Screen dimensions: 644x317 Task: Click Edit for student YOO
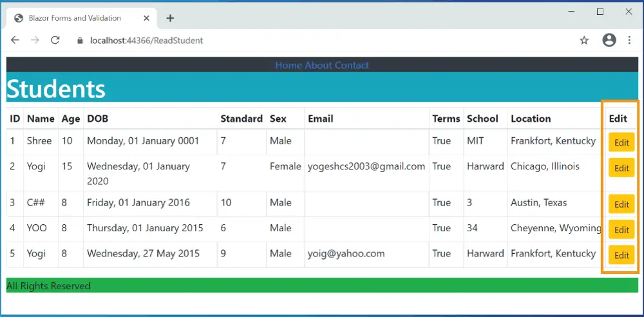pyautogui.click(x=621, y=229)
